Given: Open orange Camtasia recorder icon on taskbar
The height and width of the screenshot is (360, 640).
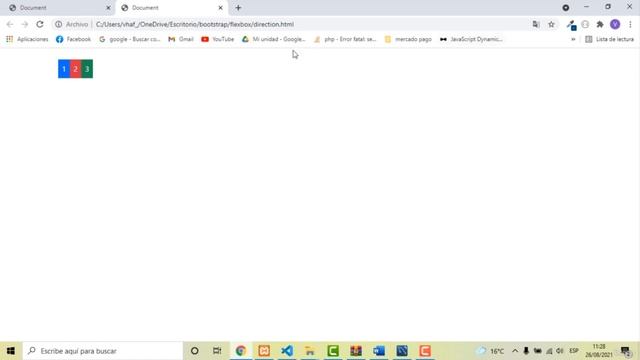Looking at the screenshot, I should 425,351.
